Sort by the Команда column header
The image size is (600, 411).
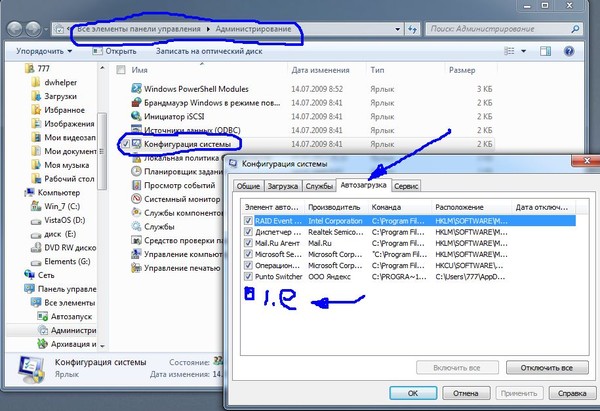pyautogui.click(x=398, y=207)
